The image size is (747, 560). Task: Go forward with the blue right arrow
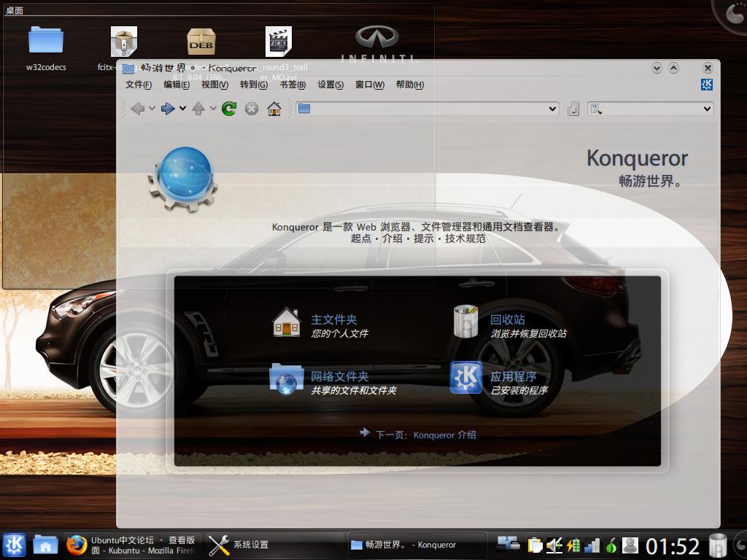[x=167, y=109]
